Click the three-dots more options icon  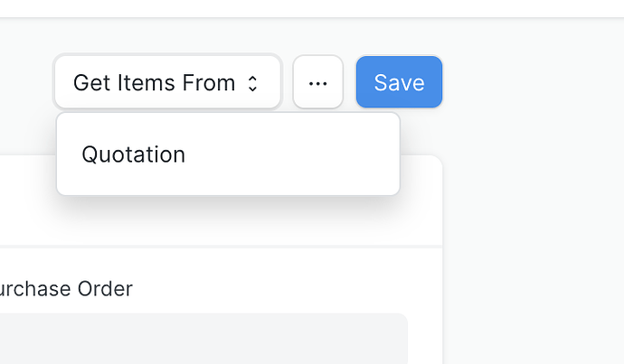click(x=317, y=83)
